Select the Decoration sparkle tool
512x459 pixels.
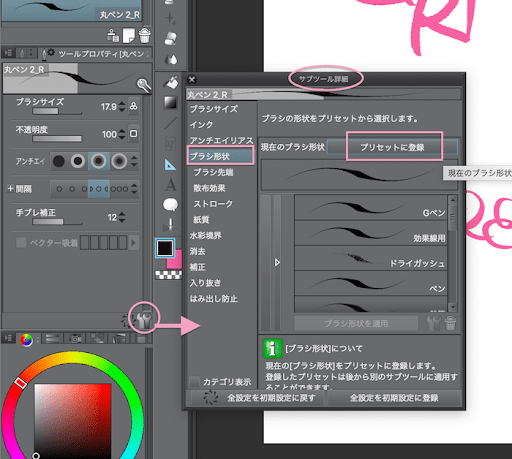point(171,19)
